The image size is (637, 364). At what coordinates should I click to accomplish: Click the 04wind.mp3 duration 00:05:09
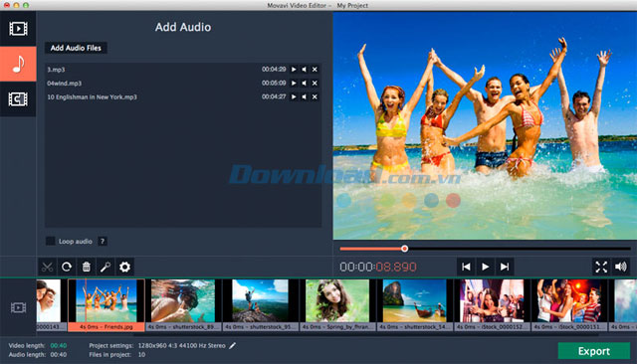pyautogui.click(x=274, y=84)
